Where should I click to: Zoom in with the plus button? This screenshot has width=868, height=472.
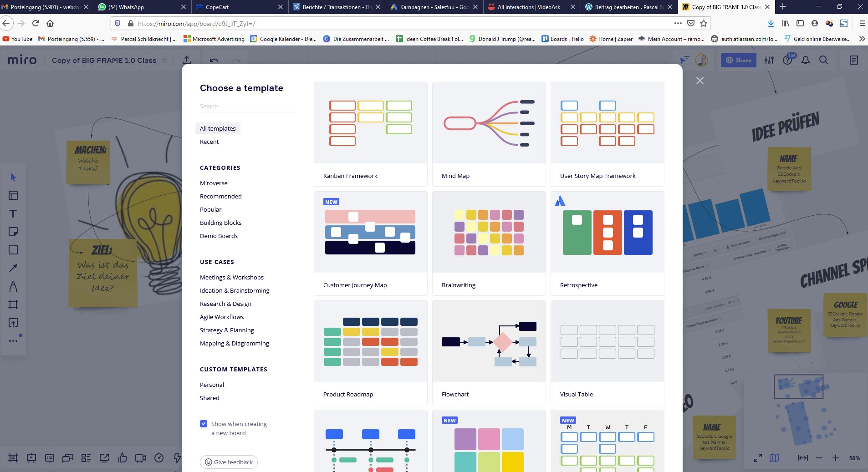836,458
